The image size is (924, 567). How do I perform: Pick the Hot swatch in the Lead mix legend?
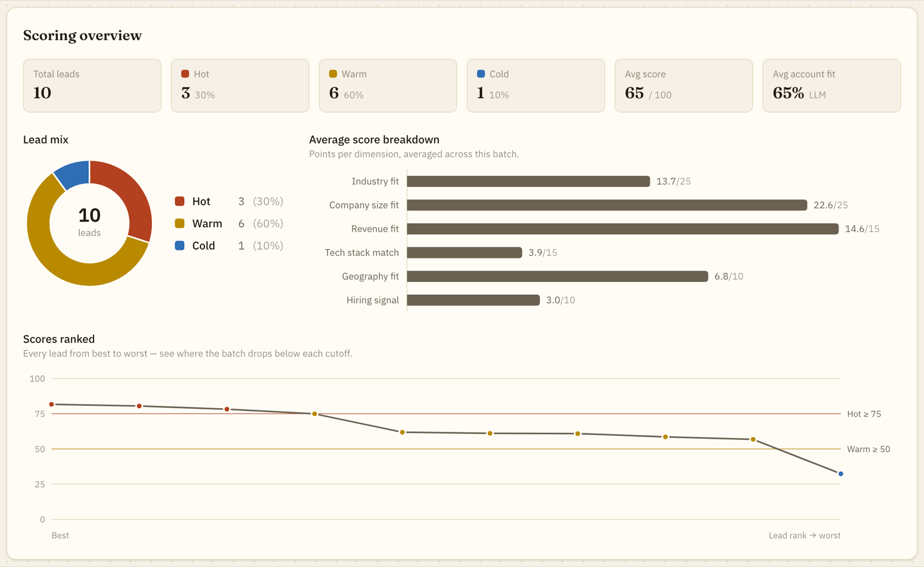coord(180,201)
